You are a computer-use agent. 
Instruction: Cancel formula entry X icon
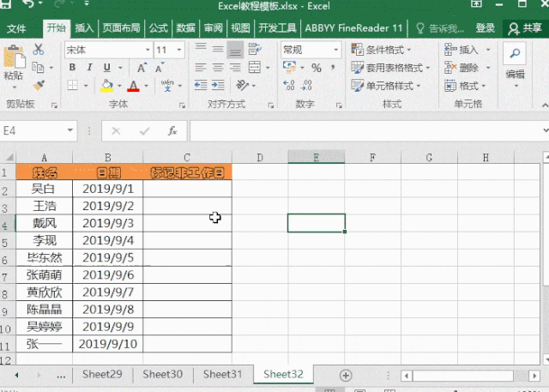pyautogui.click(x=116, y=131)
